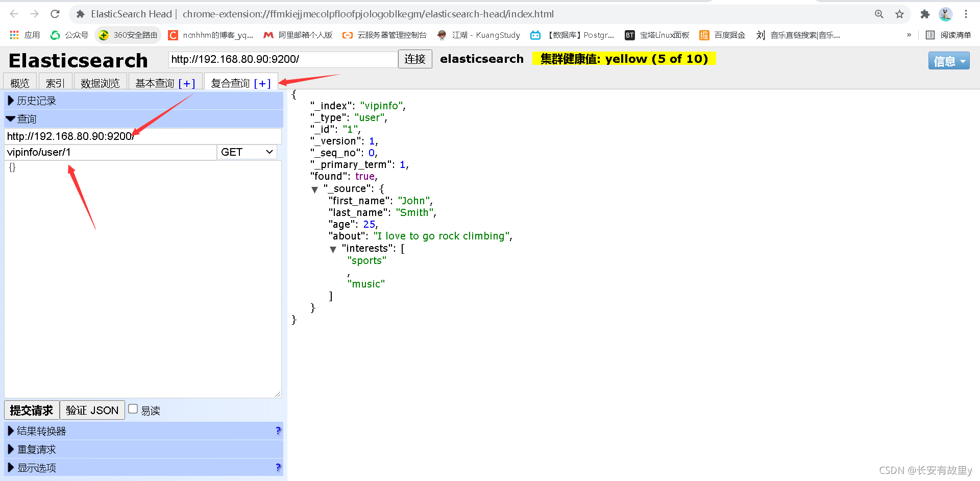Collapse the _source JSON node
Image resolution: width=980 pixels, height=481 pixels.
(x=315, y=189)
